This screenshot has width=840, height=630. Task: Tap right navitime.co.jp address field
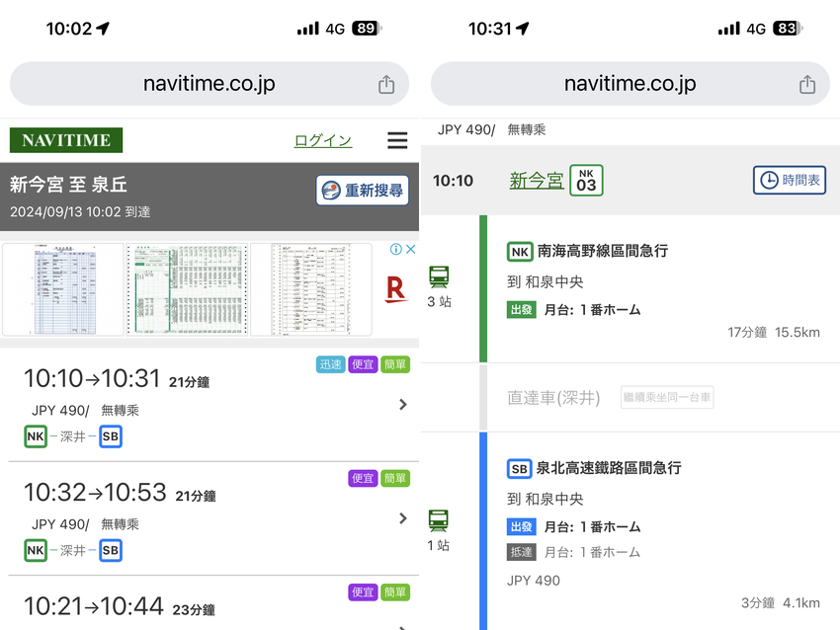(x=630, y=84)
